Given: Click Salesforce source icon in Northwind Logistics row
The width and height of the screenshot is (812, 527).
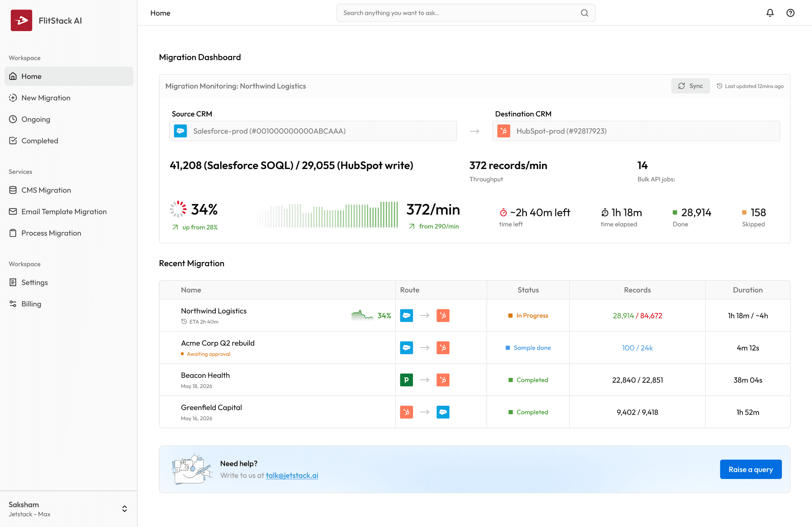Looking at the screenshot, I should pyautogui.click(x=406, y=316).
